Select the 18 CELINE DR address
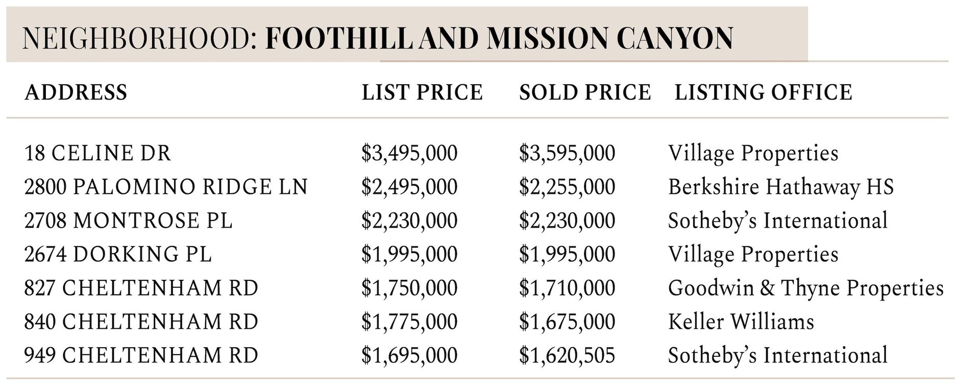 97,153
